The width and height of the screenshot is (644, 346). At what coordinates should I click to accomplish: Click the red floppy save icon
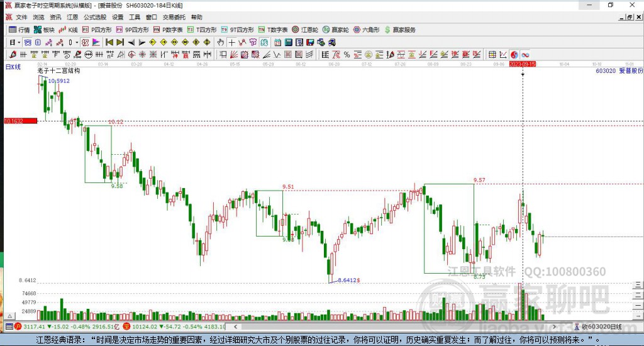(310, 42)
